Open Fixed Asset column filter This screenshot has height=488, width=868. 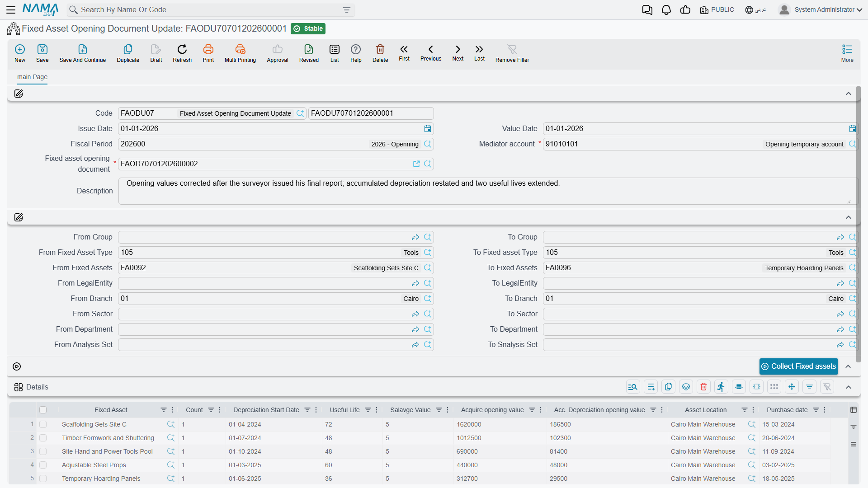163,410
